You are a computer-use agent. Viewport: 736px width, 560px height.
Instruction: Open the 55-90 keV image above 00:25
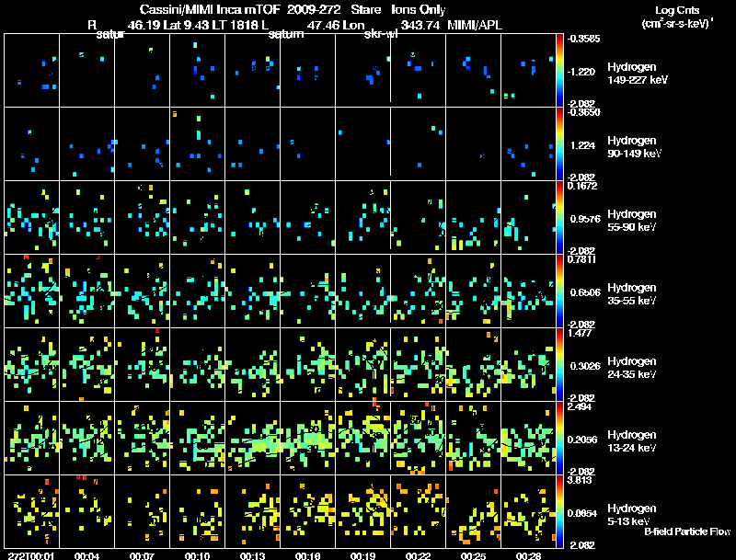(473, 218)
